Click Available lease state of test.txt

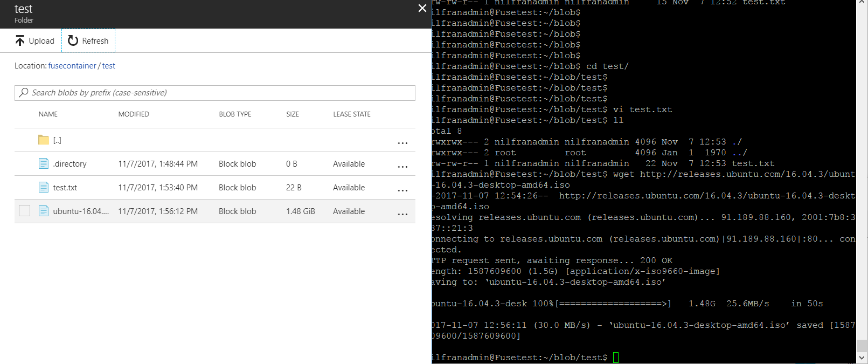[x=349, y=188]
